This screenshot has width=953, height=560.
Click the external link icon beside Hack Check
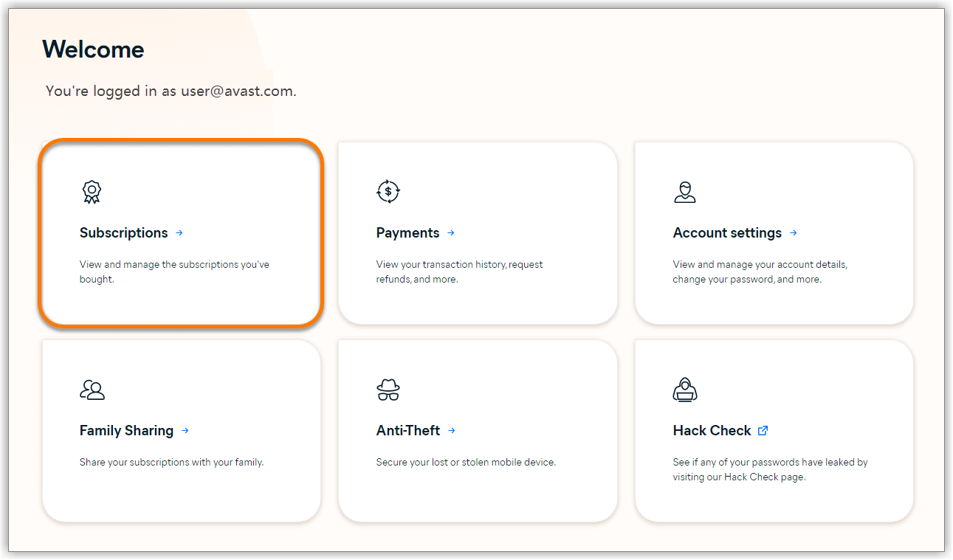[x=763, y=430]
